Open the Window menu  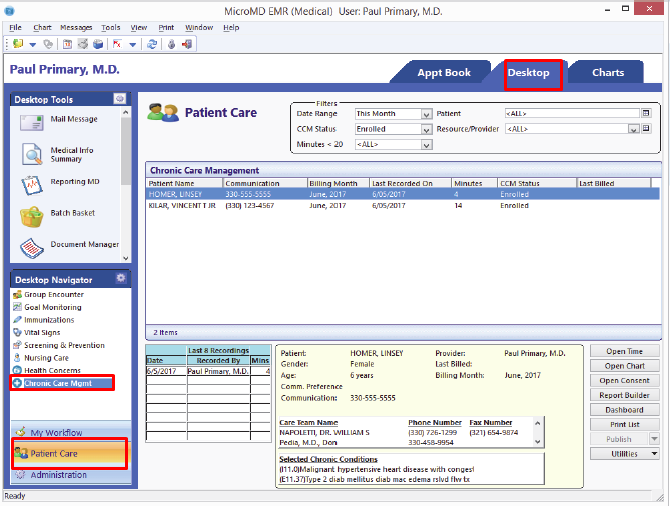tap(199, 27)
